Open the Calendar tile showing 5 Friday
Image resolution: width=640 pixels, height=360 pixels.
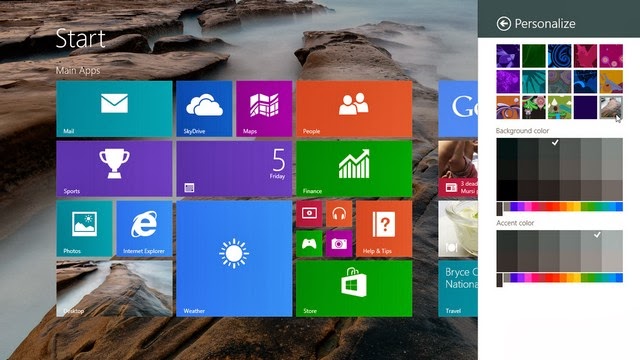[x=234, y=169]
